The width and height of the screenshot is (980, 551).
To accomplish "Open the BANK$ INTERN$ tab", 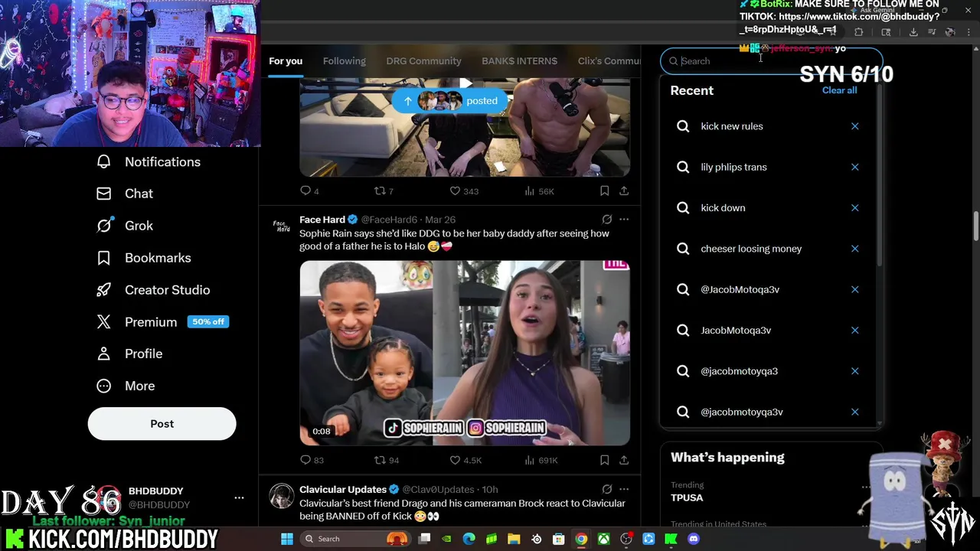I will [x=519, y=61].
